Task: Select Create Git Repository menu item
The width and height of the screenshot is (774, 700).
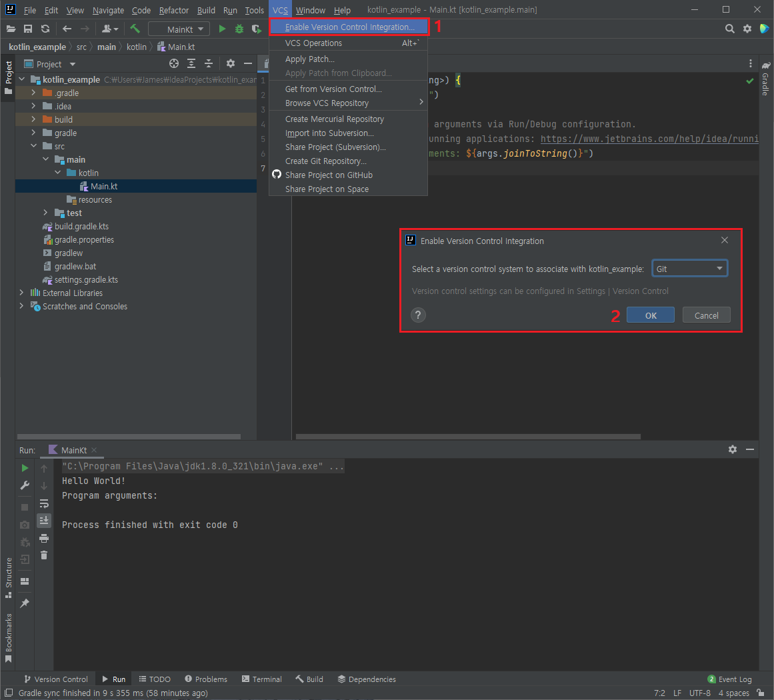Action: click(x=349, y=161)
